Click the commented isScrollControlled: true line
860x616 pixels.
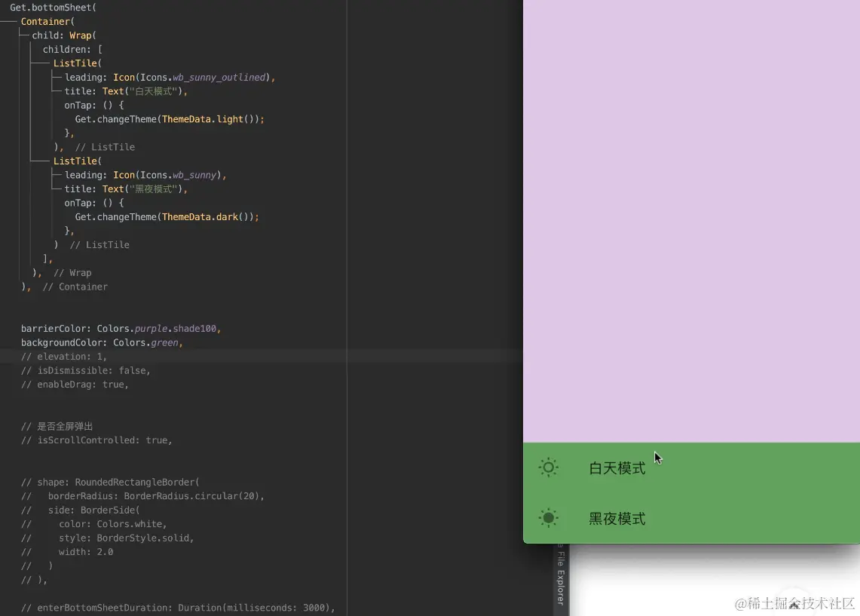(x=96, y=440)
